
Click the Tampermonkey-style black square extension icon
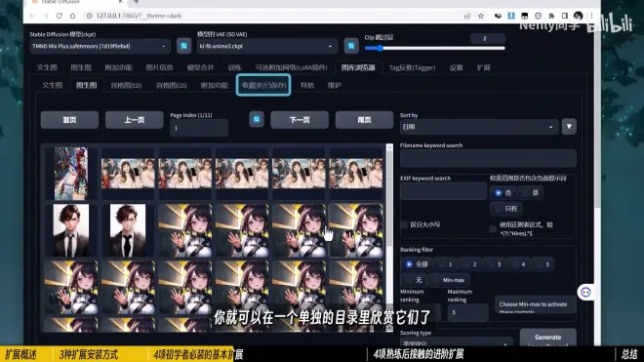click(525, 16)
